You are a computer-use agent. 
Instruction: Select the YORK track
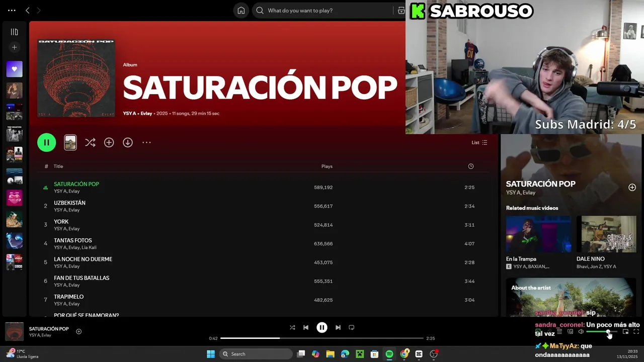262,225
